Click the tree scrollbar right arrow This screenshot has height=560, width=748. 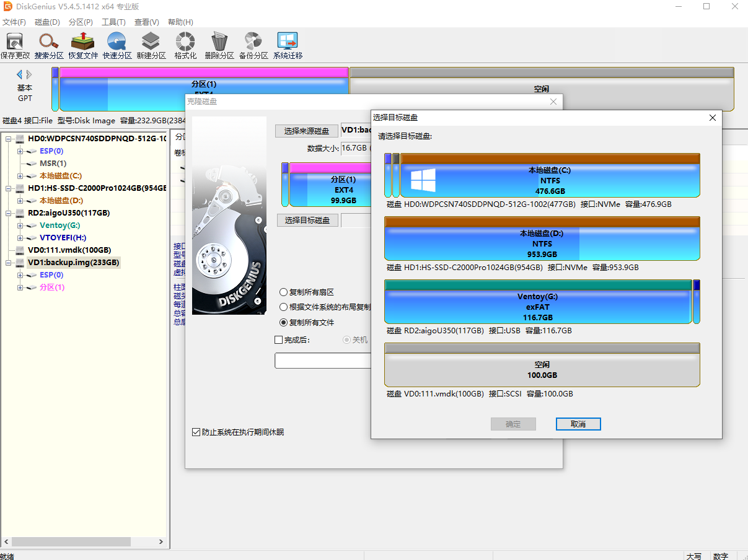(x=162, y=542)
